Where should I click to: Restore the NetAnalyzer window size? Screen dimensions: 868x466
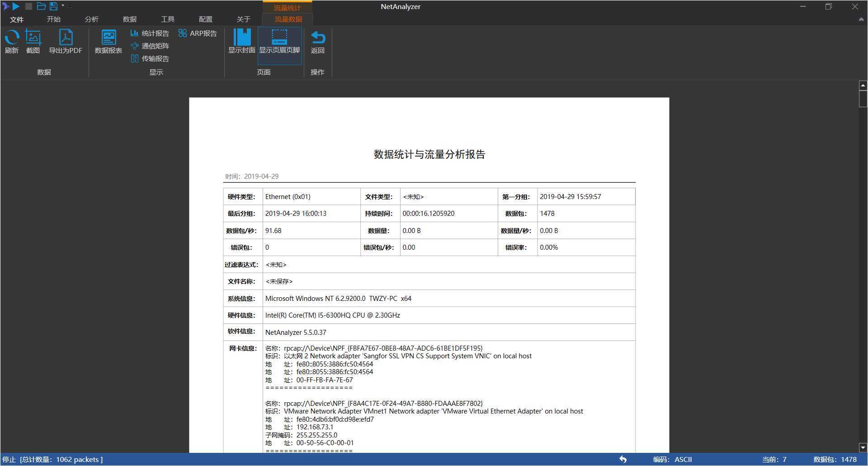tap(829, 6)
